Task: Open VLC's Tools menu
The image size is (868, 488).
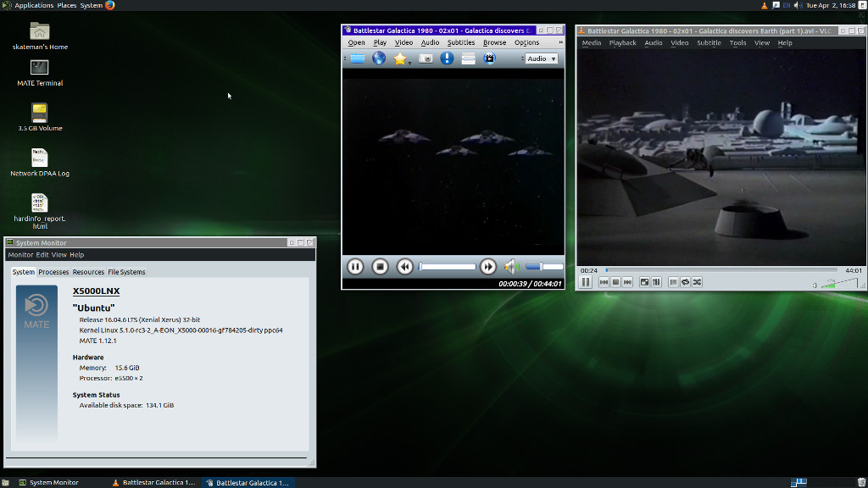Action: point(737,42)
